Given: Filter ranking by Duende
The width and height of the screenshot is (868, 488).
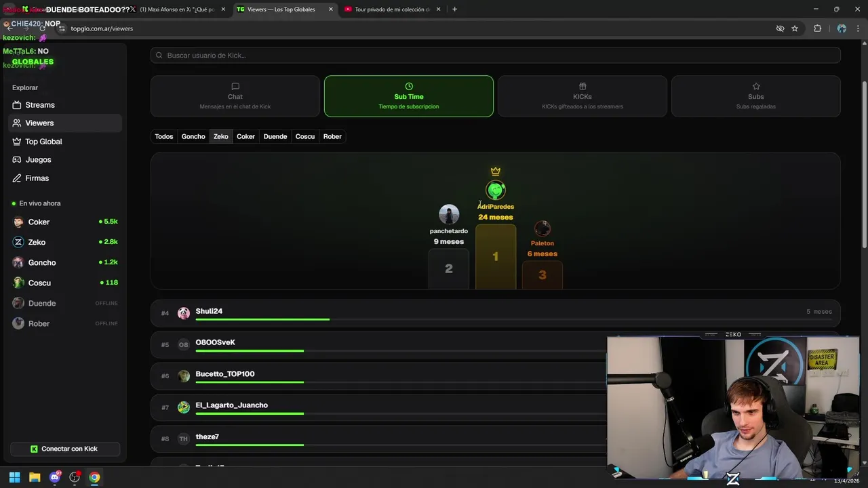Looking at the screenshot, I should click(x=275, y=136).
